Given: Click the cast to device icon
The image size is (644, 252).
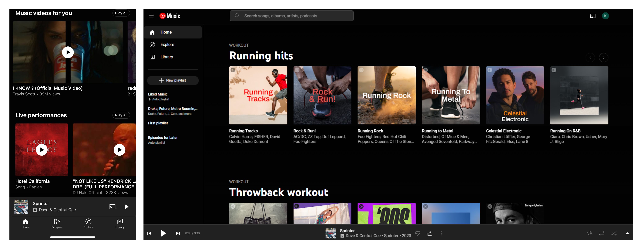Looking at the screenshot, I should (593, 16).
